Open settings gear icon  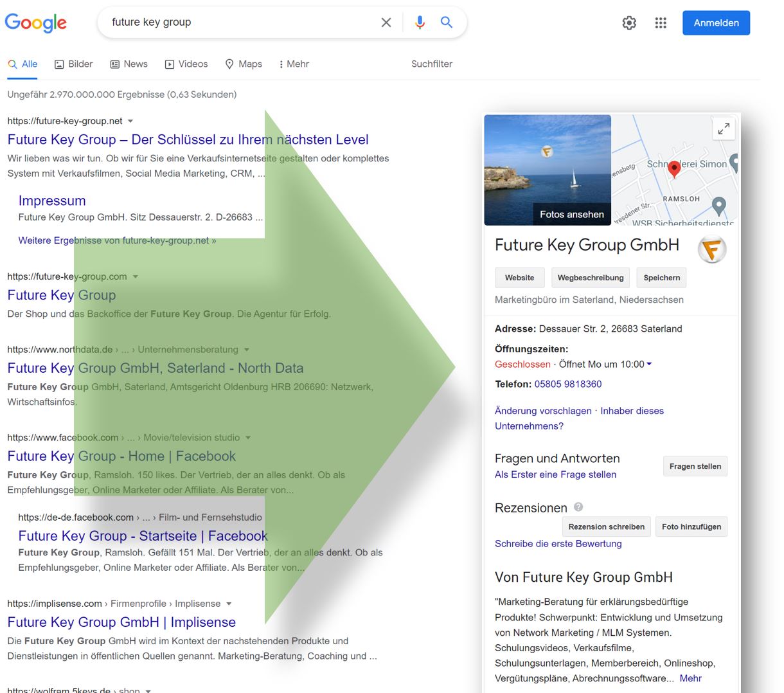tap(629, 23)
